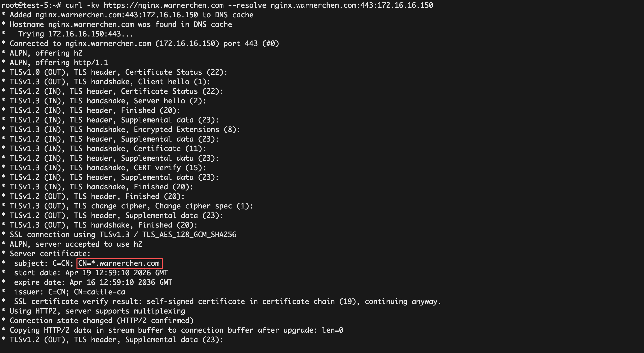Screen dimensions: 644x353
Task: Click the "Server certificate:" line
Action: (x=50, y=254)
